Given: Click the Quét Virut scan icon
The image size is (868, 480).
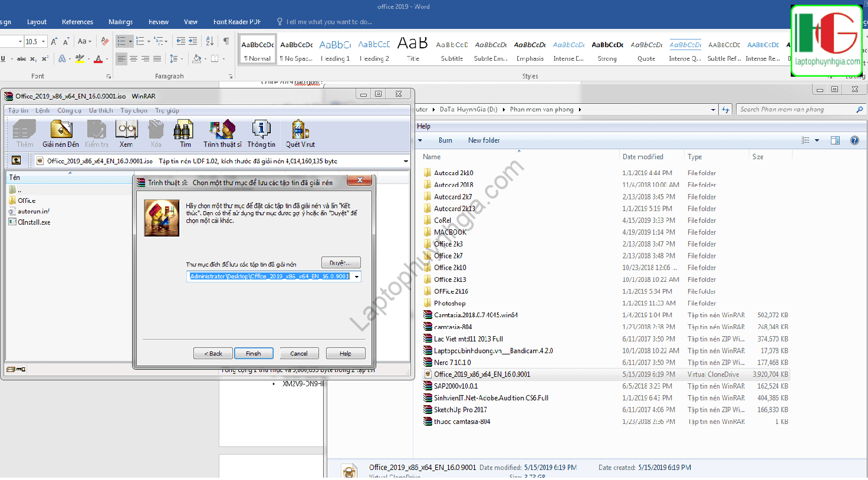Looking at the screenshot, I should pyautogui.click(x=300, y=134).
